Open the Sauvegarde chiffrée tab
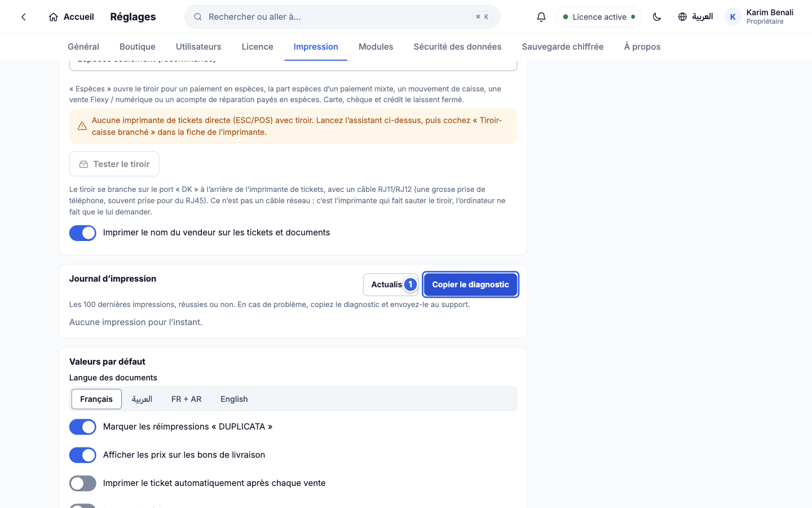 (563, 47)
